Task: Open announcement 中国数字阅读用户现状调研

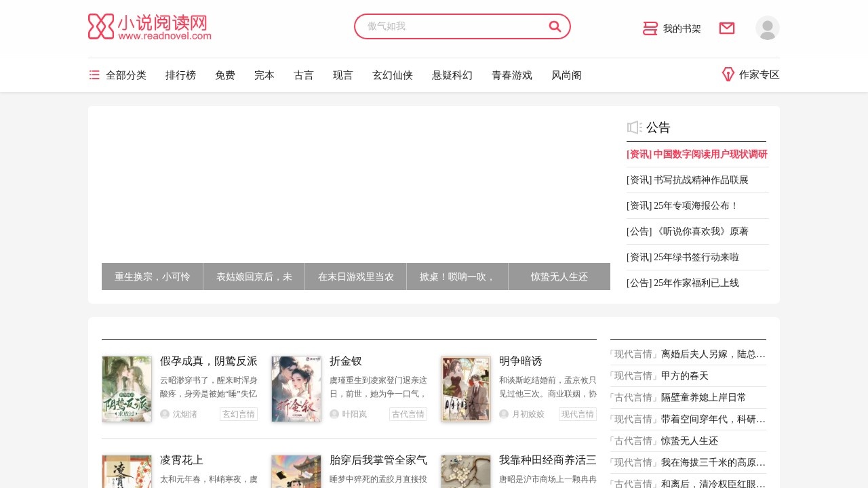Action: pyautogui.click(x=696, y=155)
